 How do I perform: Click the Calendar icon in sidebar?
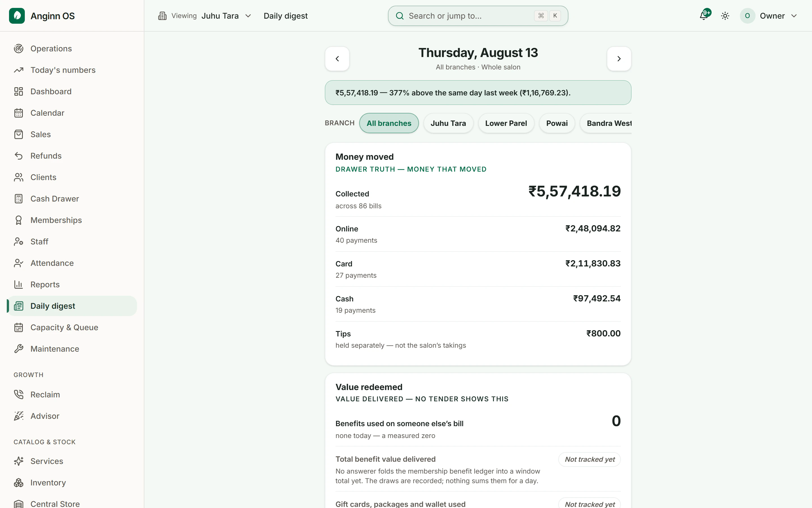click(x=19, y=113)
